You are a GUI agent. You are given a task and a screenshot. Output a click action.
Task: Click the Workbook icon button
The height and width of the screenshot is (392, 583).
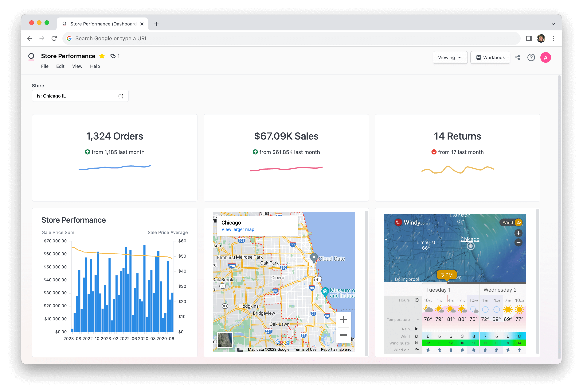point(490,57)
